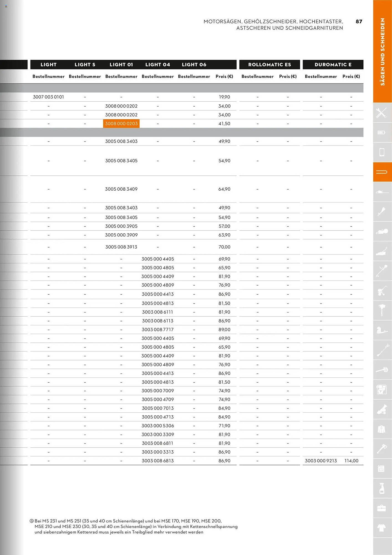Click order number 3003 008 6811
The height and width of the screenshot is (555, 392).
coord(158,443)
